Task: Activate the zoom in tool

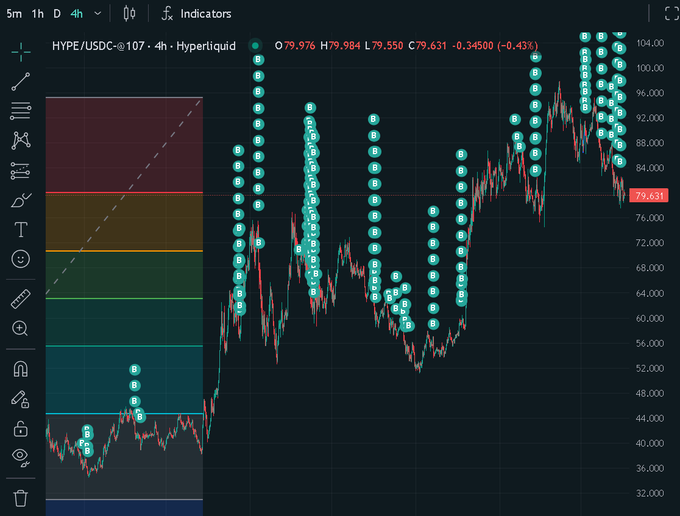Action: pos(20,328)
